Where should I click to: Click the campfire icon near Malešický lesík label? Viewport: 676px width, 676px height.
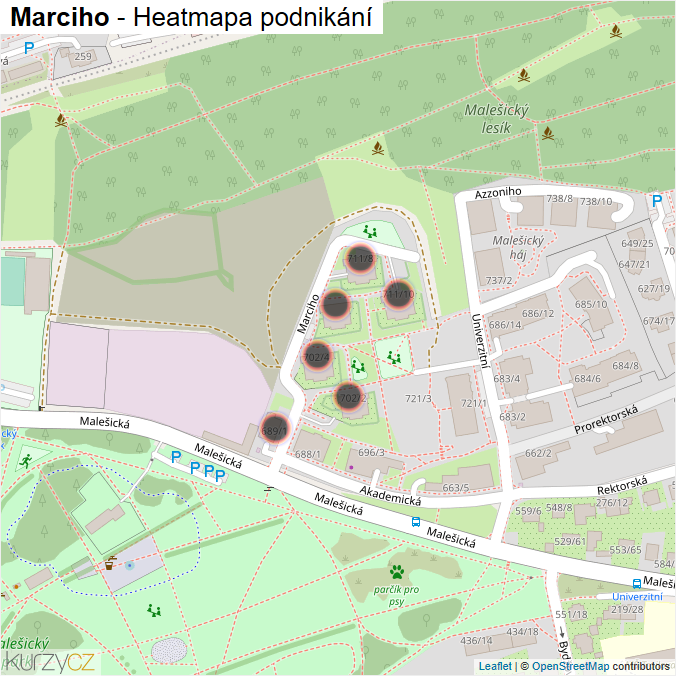[x=548, y=133]
